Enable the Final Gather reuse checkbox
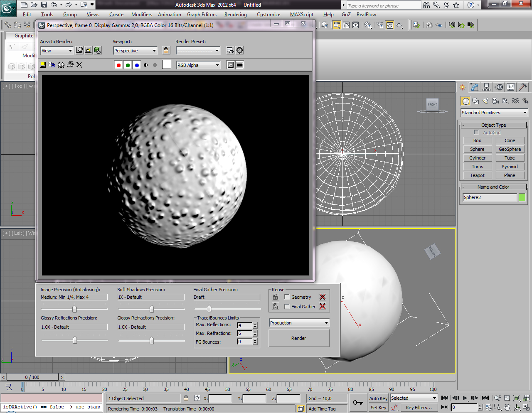Image resolution: width=532 pixels, height=413 pixels. point(287,307)
